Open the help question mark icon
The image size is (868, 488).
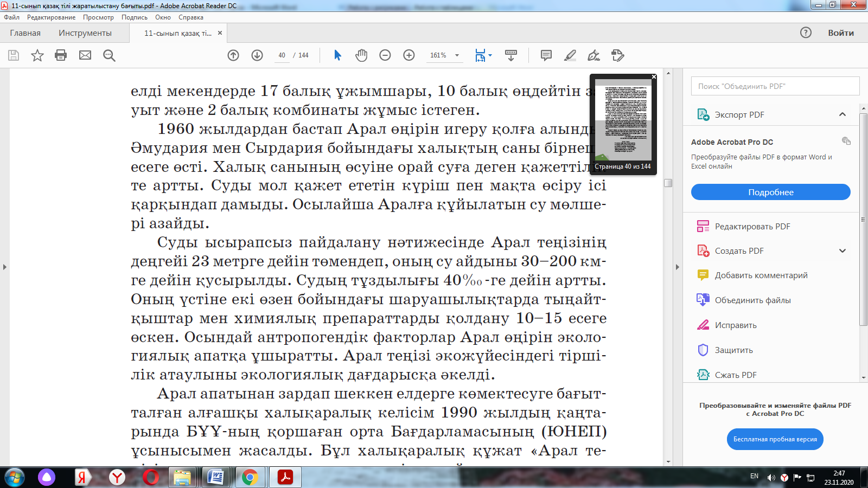pos(806,33)
